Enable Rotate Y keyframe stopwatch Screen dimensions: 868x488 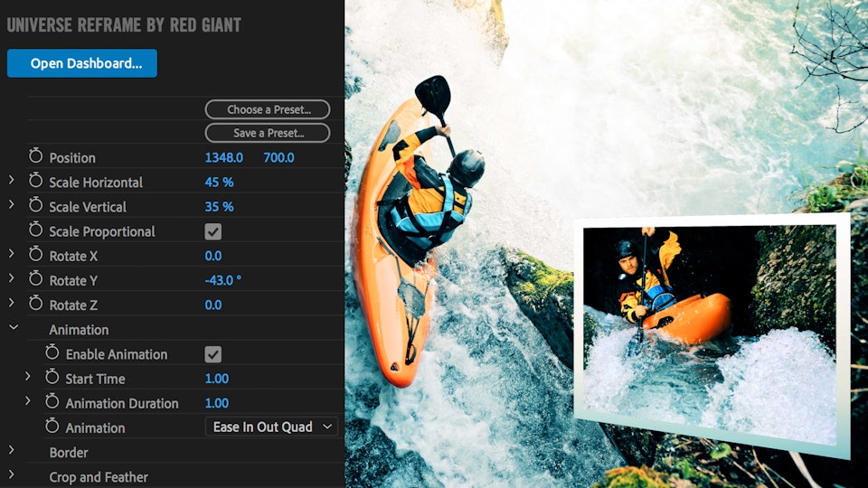coord(35,279)
